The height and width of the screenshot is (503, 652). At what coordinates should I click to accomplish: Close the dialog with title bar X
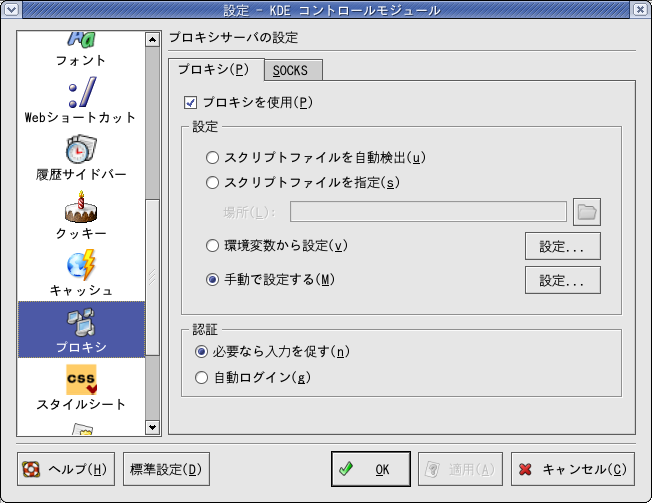[640, 9]
